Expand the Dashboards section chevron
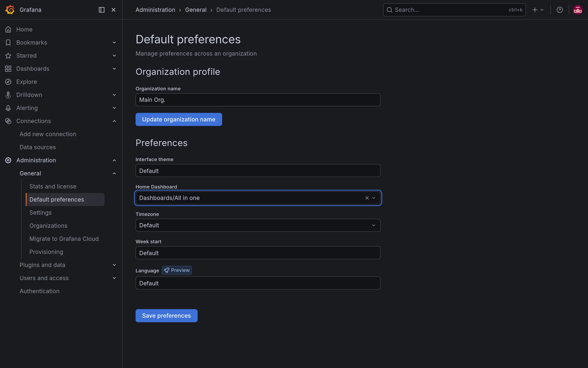Viewport: 588px width, 368px height. [x=114, y=69]
